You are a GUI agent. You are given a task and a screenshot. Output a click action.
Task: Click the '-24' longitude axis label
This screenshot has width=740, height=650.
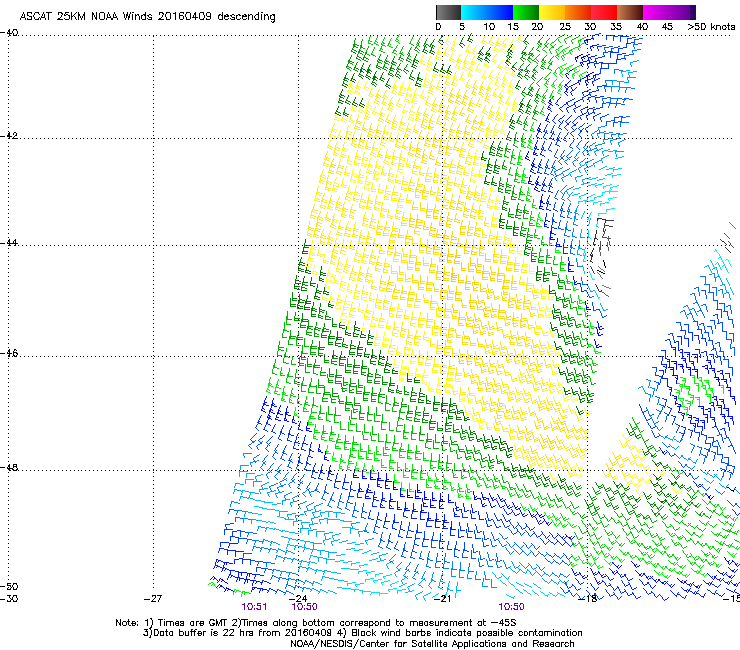click(x=298, y=599)
